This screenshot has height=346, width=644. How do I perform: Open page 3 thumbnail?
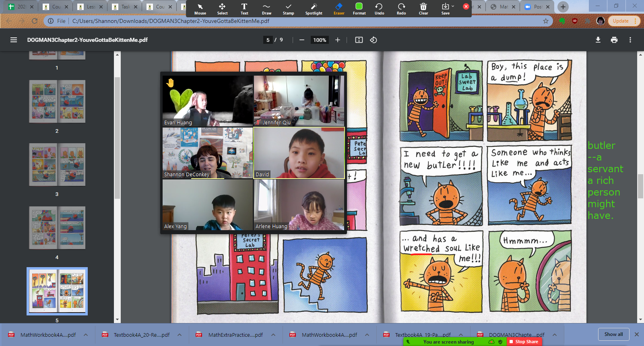coord(57,165)
